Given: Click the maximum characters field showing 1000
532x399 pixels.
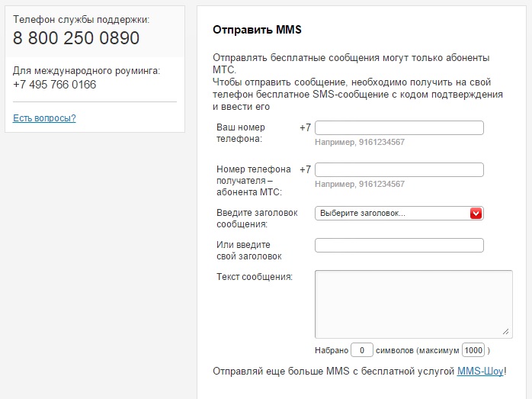Looking at the screenshot, I should 473,350.
